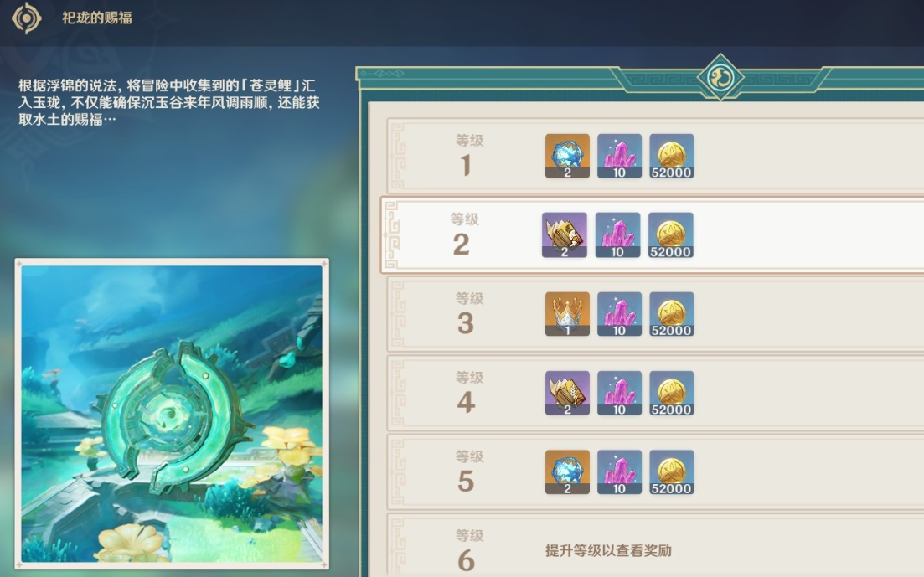Select the highlighted 等级 2 reward row
The image size is (924, 577).
653,234
